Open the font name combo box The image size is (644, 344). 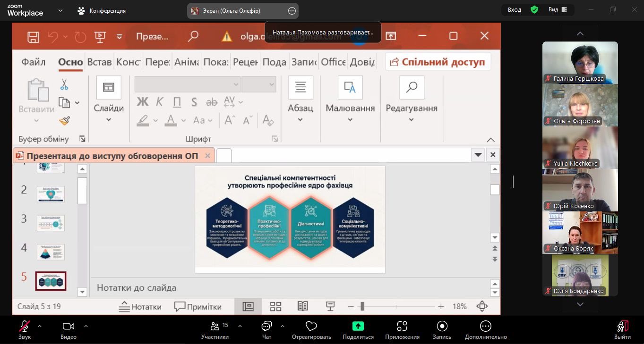pos(187,84)
